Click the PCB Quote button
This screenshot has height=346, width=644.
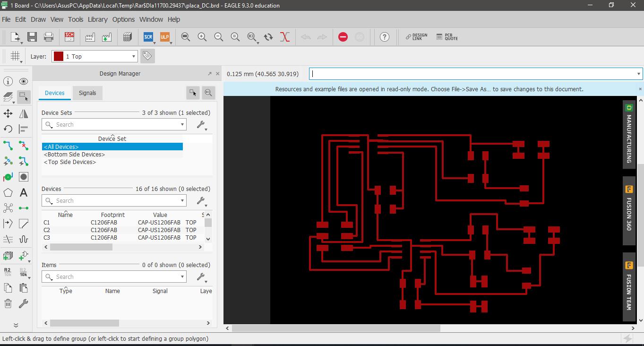pyautogui.click(x=447, y=37)
